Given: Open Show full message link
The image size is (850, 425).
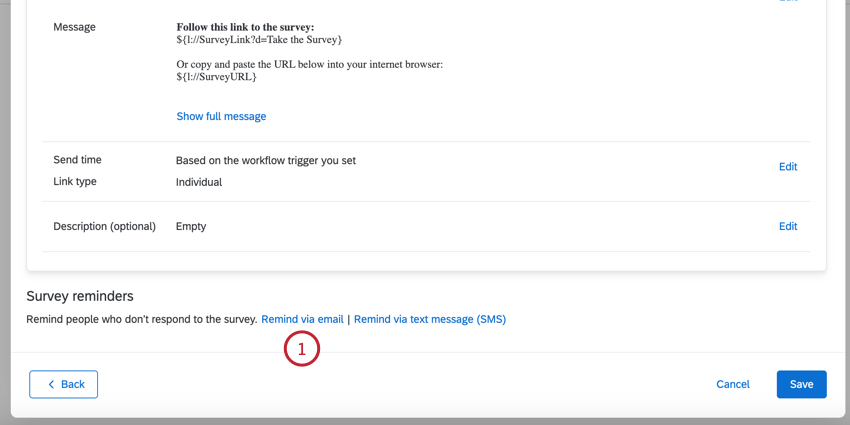Looking at the screenshot, I should (x=221, y=116).
